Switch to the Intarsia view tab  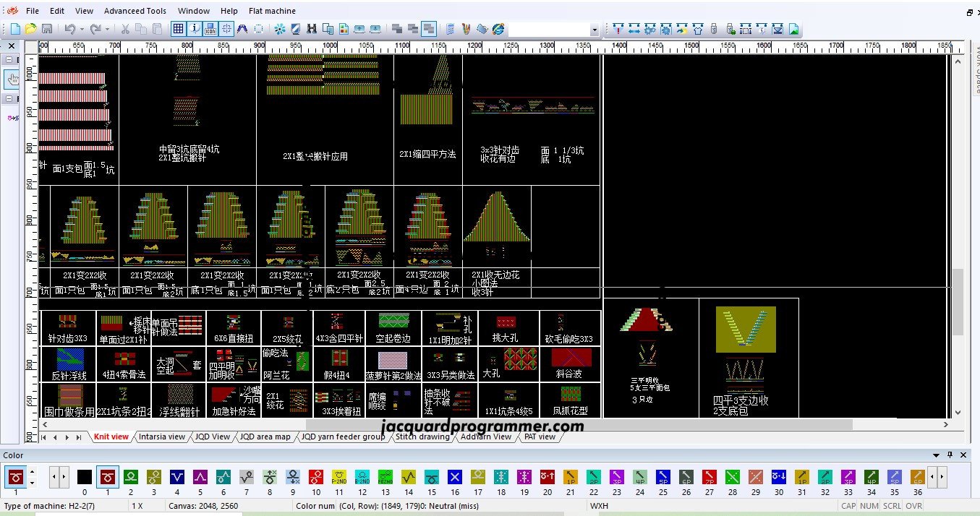coord(161,437)
